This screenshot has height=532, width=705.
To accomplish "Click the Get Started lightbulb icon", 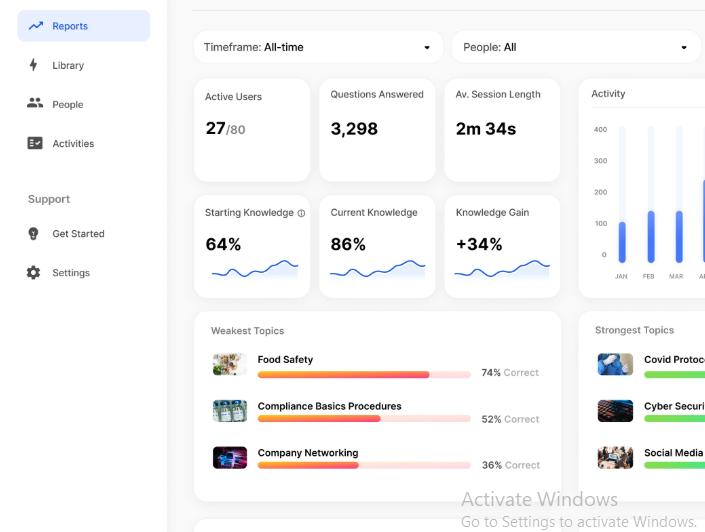I will [33, 233].
